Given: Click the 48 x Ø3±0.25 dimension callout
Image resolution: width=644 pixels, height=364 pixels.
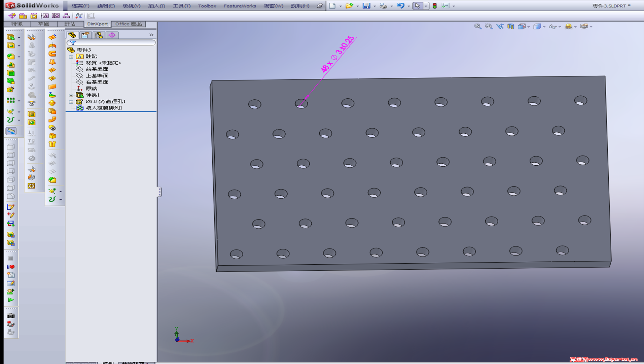Looking at the screenshot, I should [x=338, y=54].
